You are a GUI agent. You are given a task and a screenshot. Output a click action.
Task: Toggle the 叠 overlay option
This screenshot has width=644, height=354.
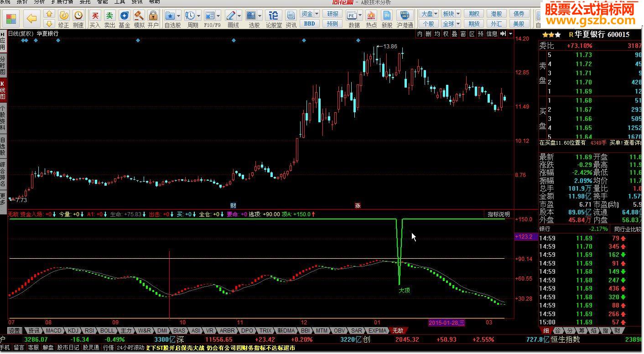(455, 34)
